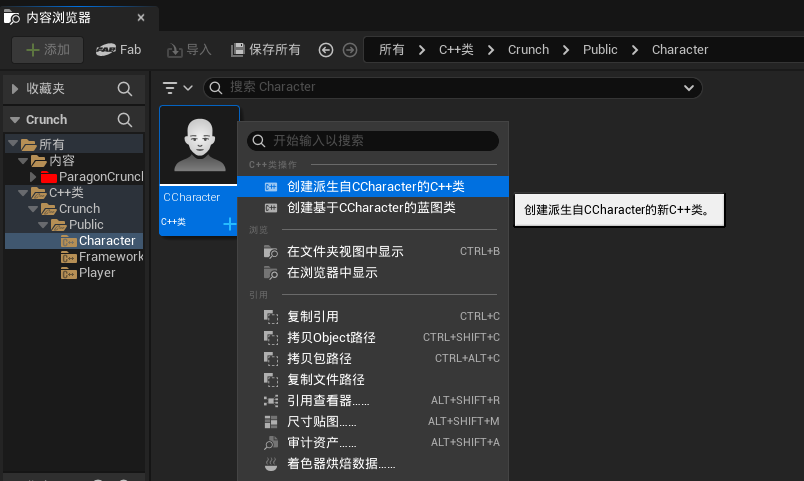Open 尺寸贴图 from context menu
The height and width of the screenshot is (481, 804).
point(373,422)
